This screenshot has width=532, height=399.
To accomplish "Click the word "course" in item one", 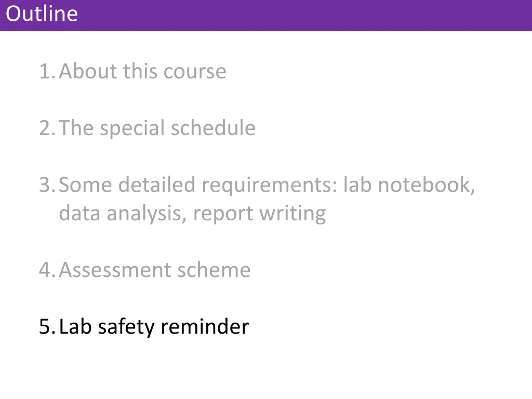I will pyautogui.click(x=195, y=72).
